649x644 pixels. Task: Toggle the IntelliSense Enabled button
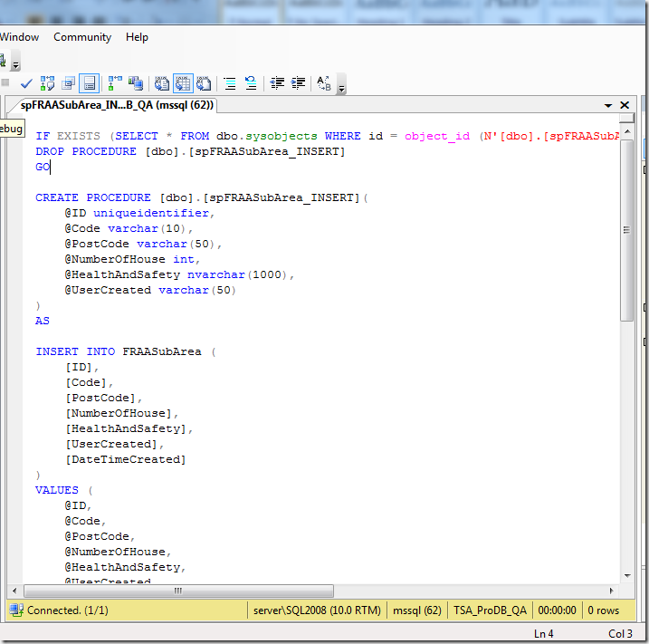coord(89,83)
